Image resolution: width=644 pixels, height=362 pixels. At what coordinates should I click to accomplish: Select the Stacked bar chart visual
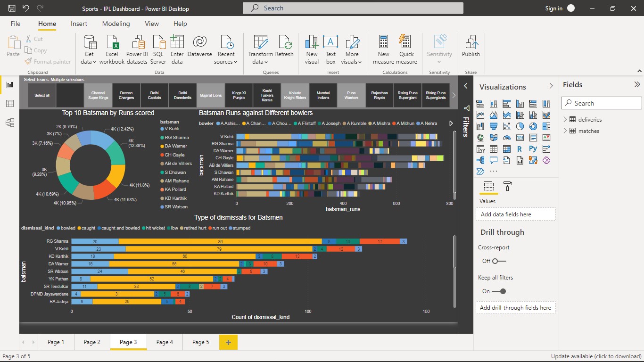coord(480,104)
